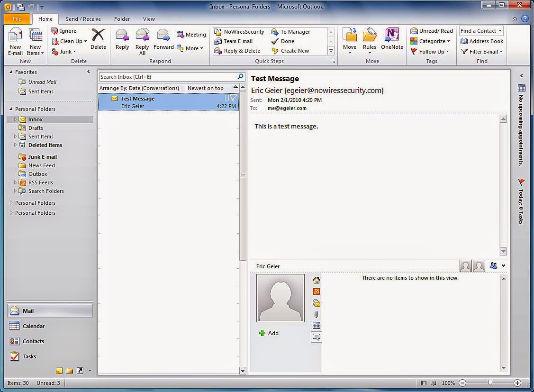Switch to Contacts view
This screenshot has width=534, height=392.
[50, 341]
